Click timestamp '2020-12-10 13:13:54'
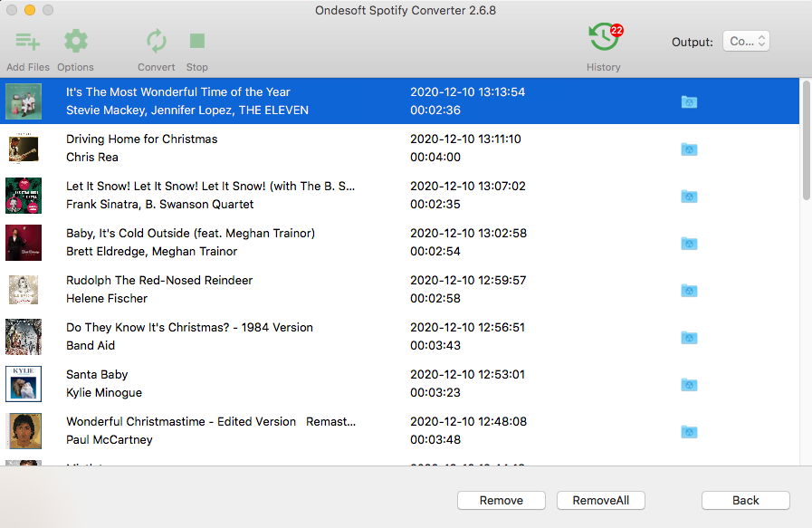The height and width of the screenshot is (528, 812). tap(468, 91)
